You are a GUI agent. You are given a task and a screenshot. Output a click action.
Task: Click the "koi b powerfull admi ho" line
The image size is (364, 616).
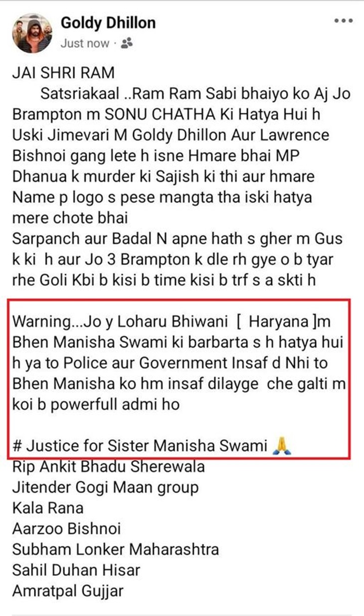pos(95,404)
